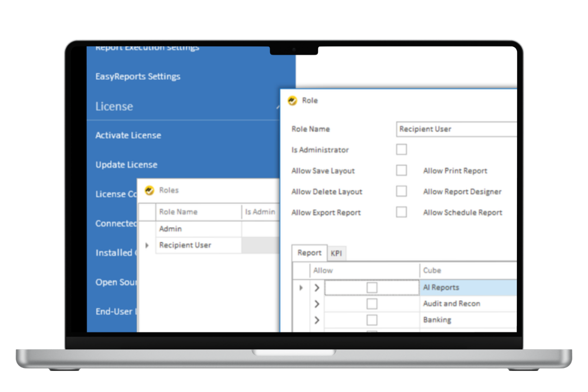The width and height of the screenshot is (588, 392).
Task: Click Is Admin column header in Roles
Action: 260,212
